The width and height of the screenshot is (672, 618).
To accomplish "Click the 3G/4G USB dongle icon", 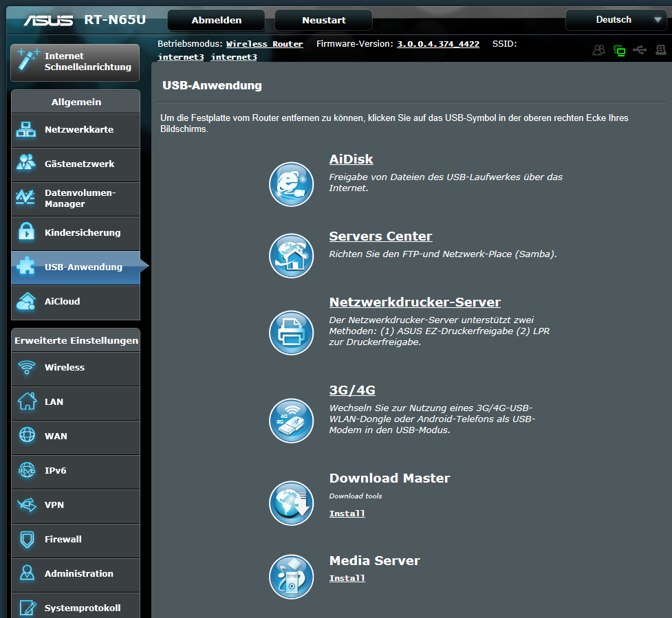I will tap(291, 421).
